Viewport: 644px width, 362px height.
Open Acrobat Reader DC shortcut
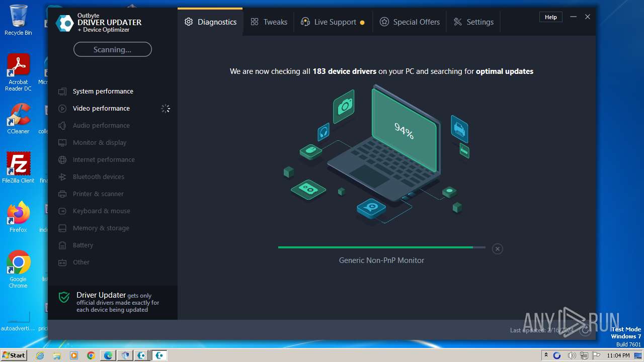(x=18, y=72)
